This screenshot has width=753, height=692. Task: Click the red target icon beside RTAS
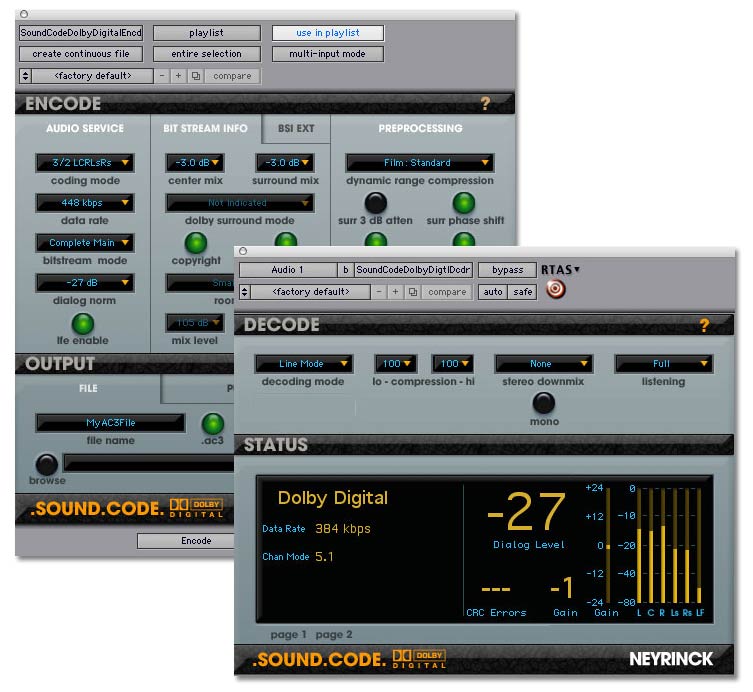click(x=556, y=290)
